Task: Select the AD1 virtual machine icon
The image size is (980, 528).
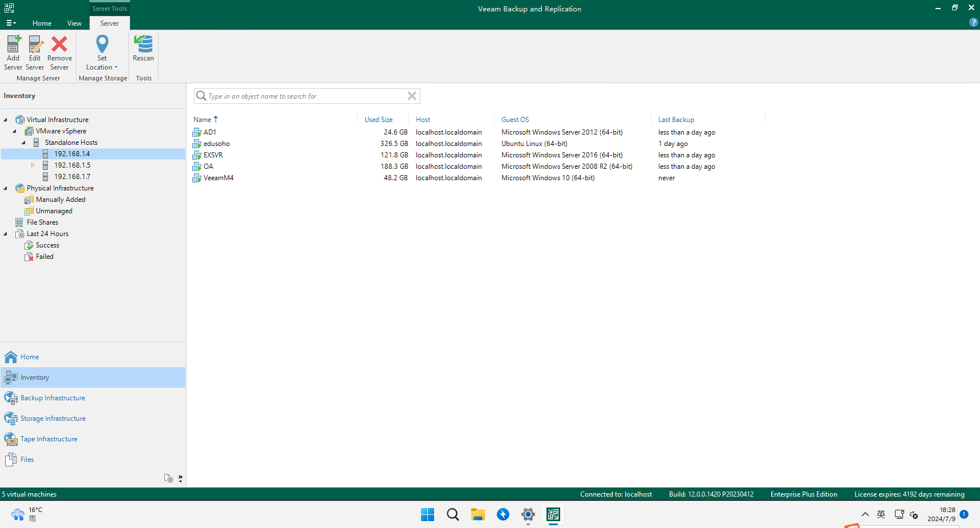Action: coord(197,132)
